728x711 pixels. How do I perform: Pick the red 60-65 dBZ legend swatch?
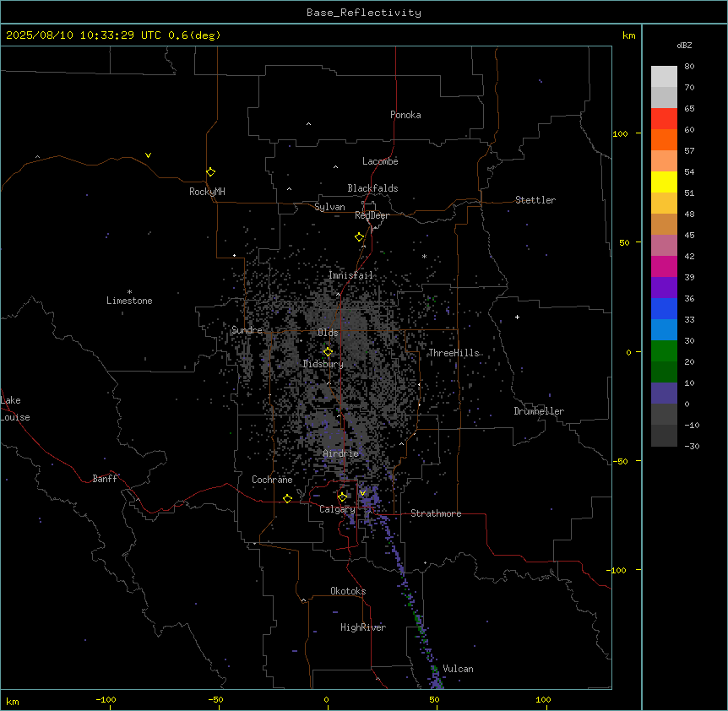(664, 119)
